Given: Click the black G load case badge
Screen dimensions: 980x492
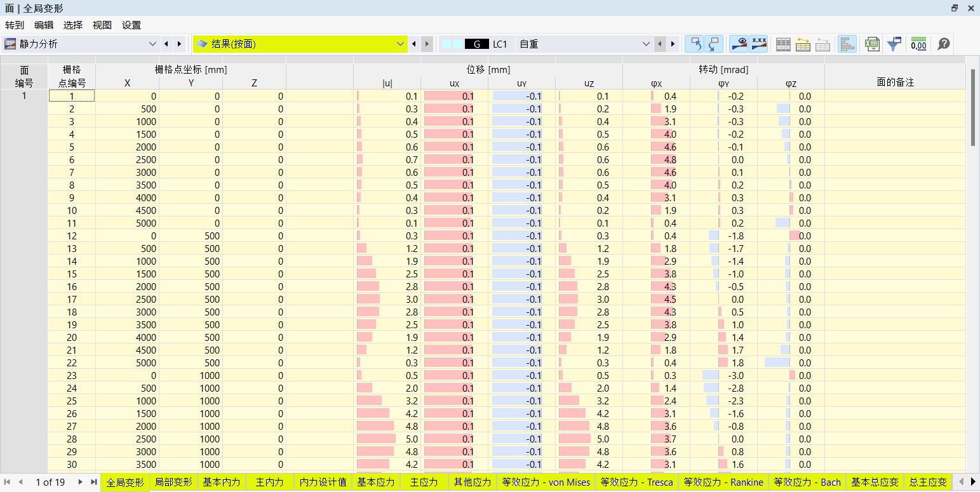Looking at the screenshot, I should pos(477,44).
